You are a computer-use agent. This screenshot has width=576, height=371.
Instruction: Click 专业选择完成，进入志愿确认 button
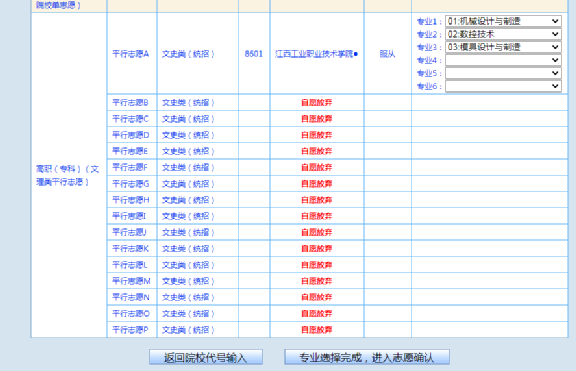pos(367,357)
